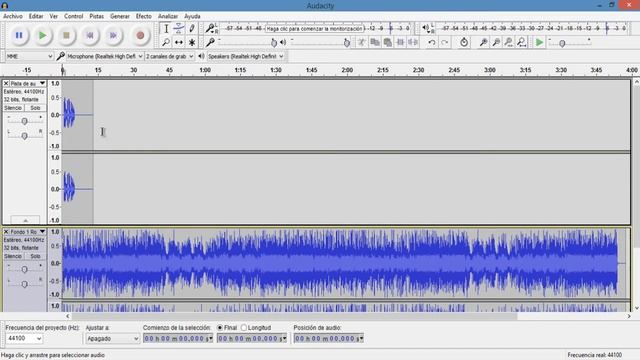
Task: Open the audio position time format dropdown
Action: coord(361,338)
